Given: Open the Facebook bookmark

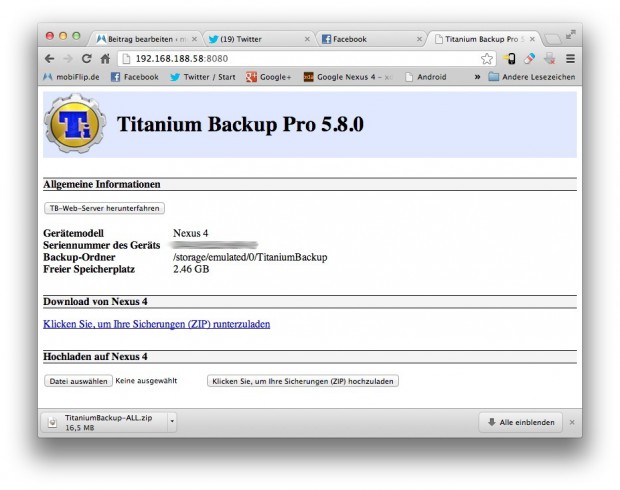Looking at the screenshot, I should tap(135, 77).
